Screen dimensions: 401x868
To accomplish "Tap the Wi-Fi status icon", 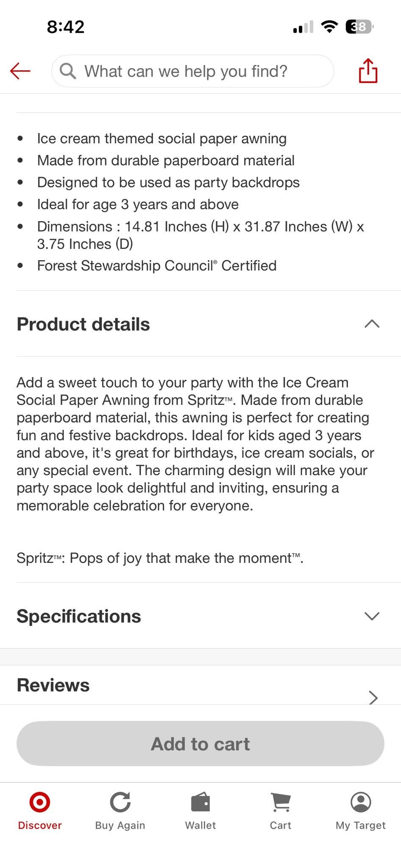I will coord(329,26).
